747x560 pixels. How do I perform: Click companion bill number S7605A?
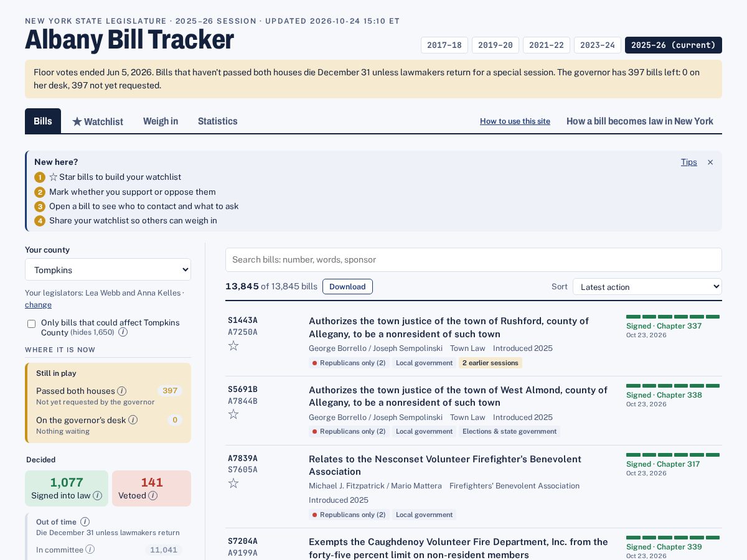pos(243,470)
